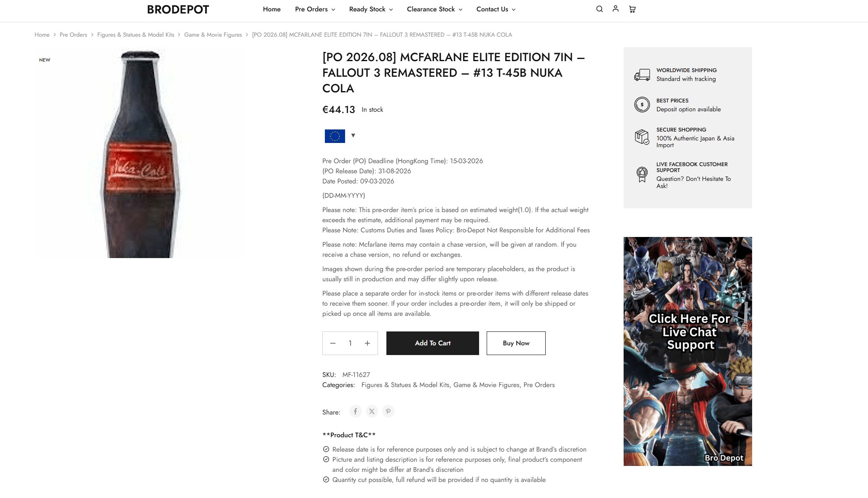Click the Add To Cart button
The height and width of the screenshot is (498, 868).
[432, 343]
